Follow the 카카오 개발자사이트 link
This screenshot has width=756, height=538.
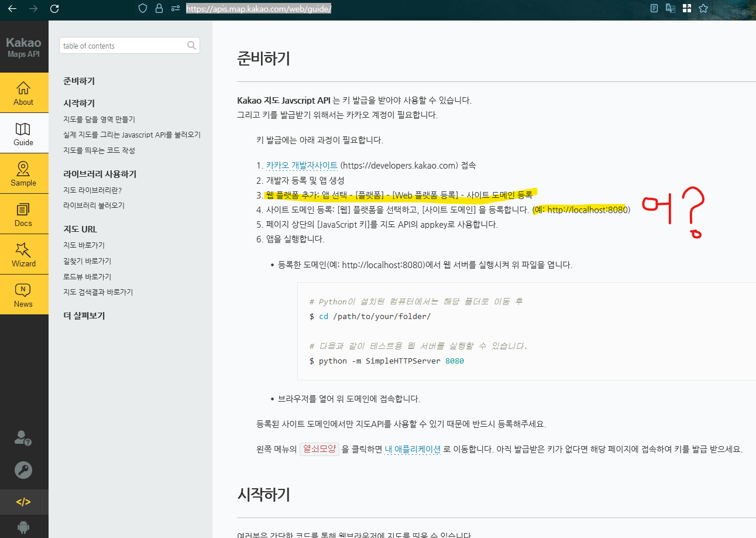[301, 165]
